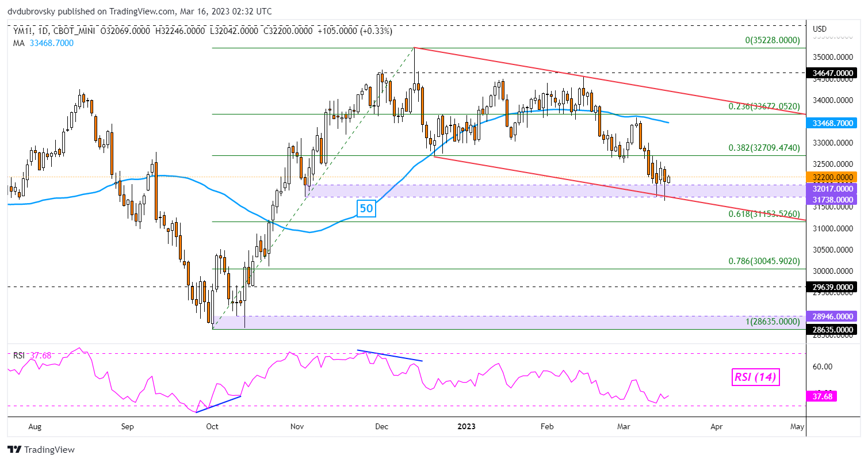Click the 0.236(33672.0520) Fibonacci label

765,106
